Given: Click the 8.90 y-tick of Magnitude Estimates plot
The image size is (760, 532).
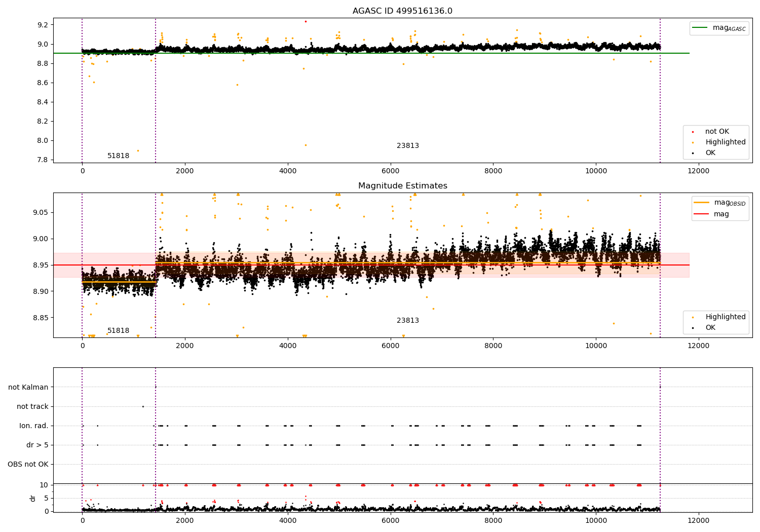Looking at the screenshot, I should click(x=41, y=291).
